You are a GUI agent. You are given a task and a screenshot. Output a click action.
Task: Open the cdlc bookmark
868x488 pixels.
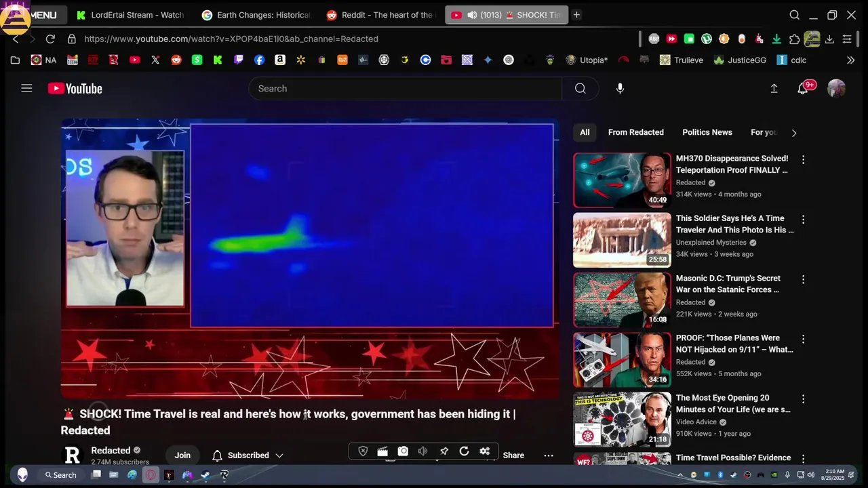point(791,60)
